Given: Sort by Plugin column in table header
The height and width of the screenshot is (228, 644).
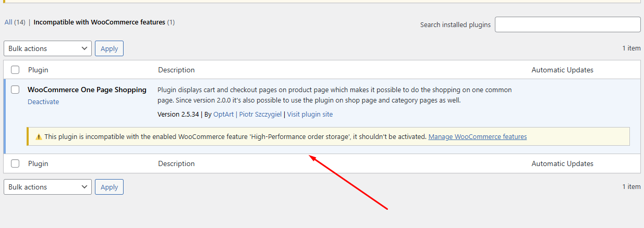Looking at the screenshot, I should (x=38, y=70).
